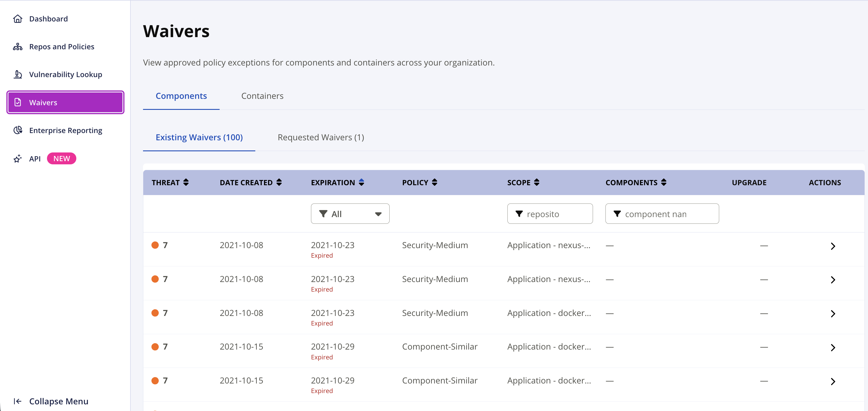Click the Vulnerability Lookup microscope icon
Viewport: 868px width, 411px height.
tap(17, 74)
